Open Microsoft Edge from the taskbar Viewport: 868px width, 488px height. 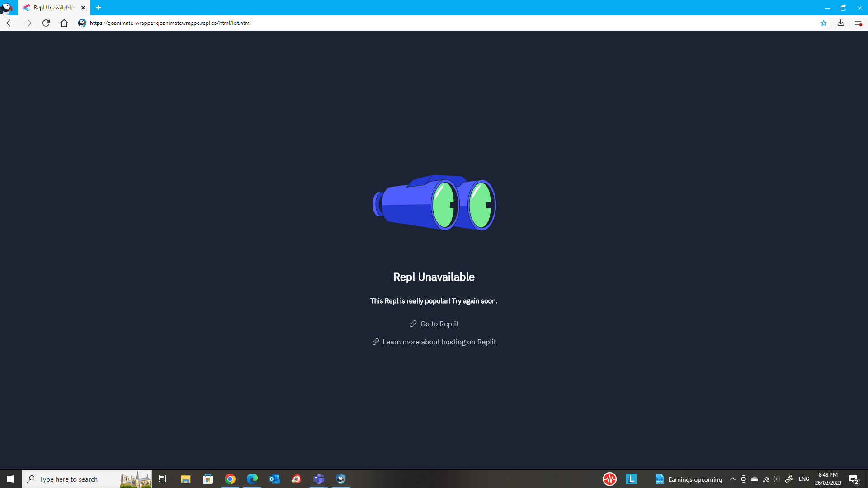(252, 479)
